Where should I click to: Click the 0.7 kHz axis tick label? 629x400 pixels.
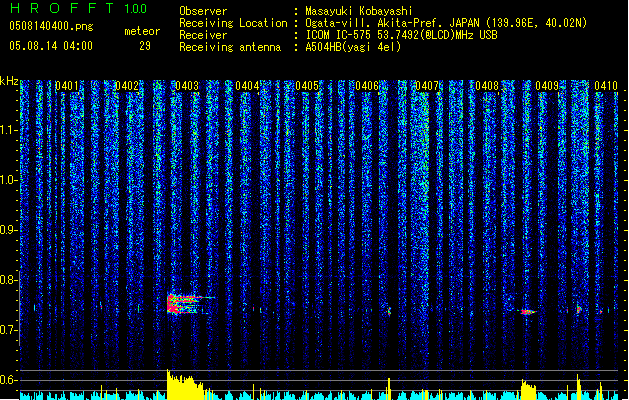pos(9,330)
